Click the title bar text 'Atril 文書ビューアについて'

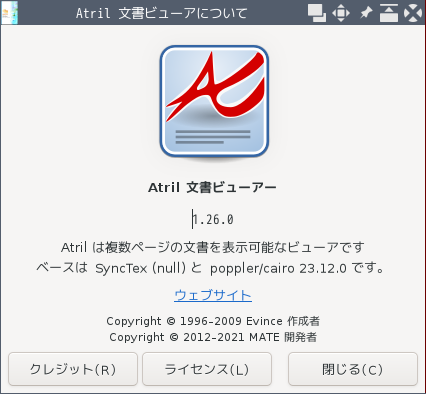[162, 13]
